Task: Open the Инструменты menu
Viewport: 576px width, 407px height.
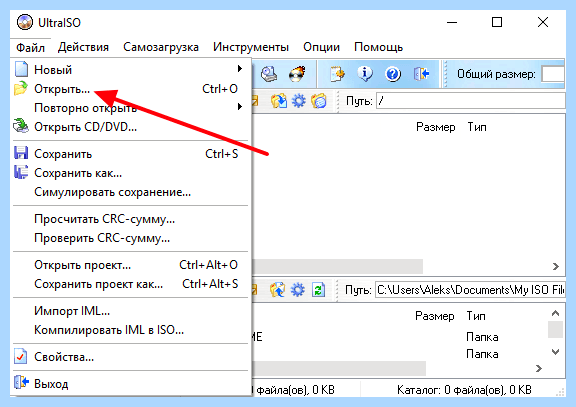Action: point(251,47)
